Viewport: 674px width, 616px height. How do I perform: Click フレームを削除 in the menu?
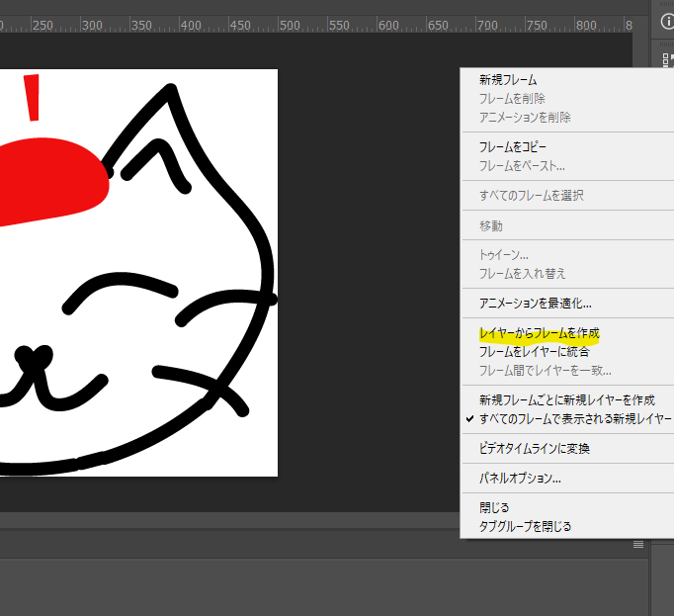click(512, 99)
